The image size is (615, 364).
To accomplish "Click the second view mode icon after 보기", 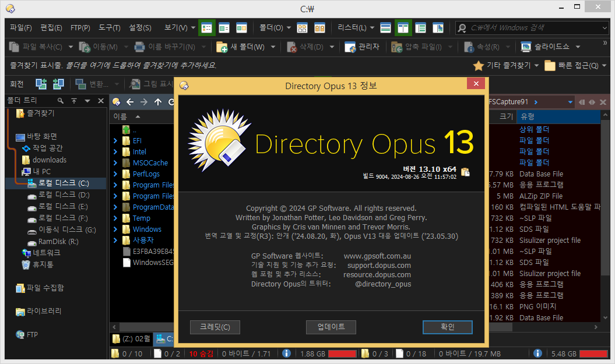I will point(224,28).
